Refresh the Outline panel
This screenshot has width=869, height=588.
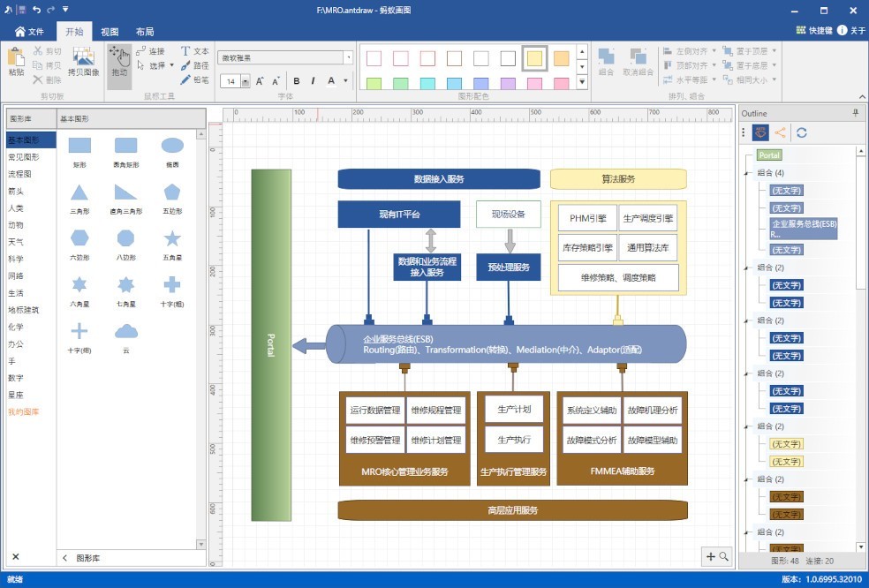pyautogui.click(x=802, y=132)
